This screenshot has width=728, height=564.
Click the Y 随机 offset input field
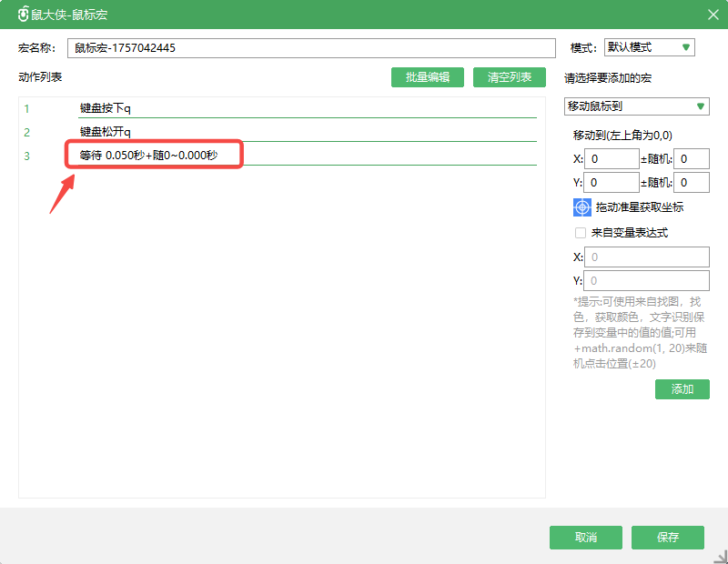(693, 183)
